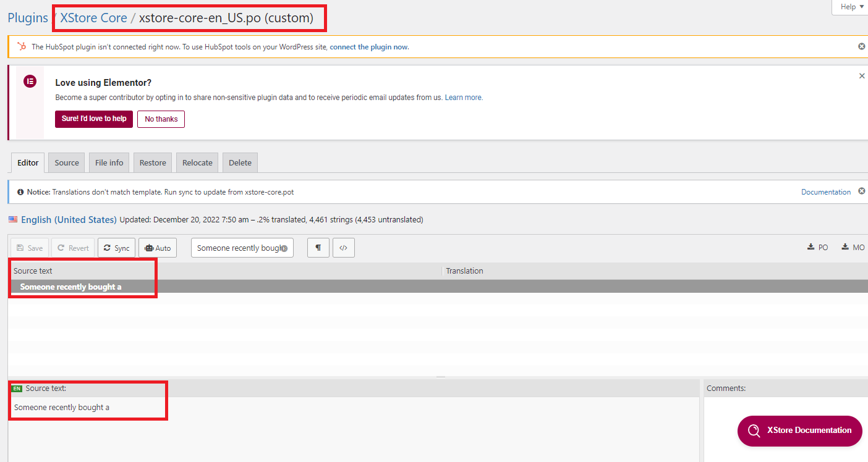The height and width of the screenshot is (462, 868).
Task: Clear the filter text field icon
Action: pos(284,248)
